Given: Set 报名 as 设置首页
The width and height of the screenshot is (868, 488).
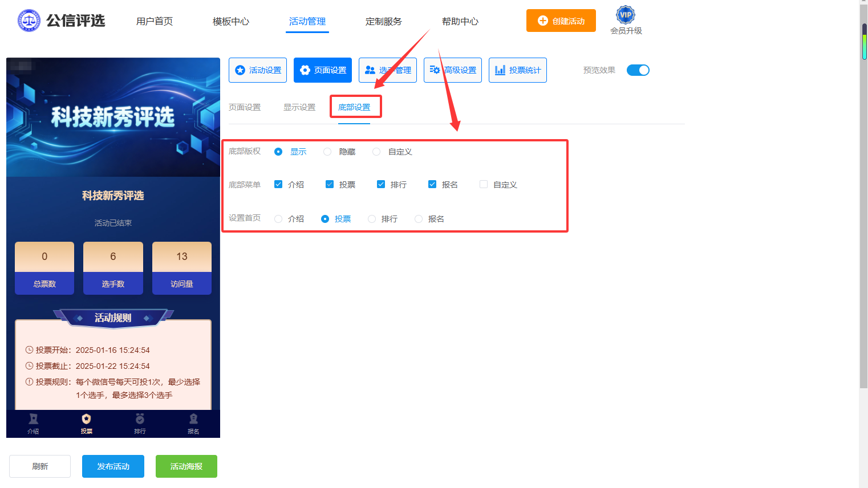Looking at the screenshot, I should point(419,219).
